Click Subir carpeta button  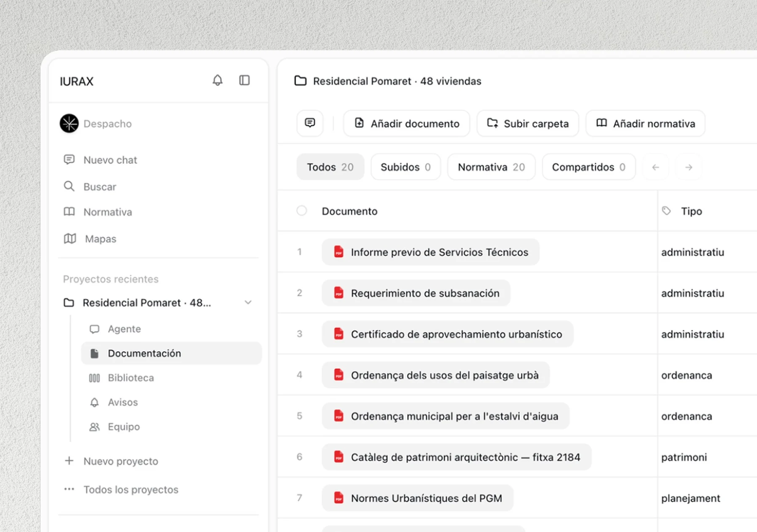[x=528, y=123]
